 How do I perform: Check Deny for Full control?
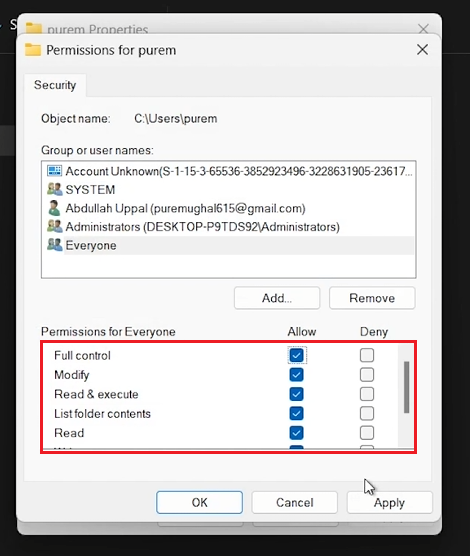pyautogui.click(x=367, y=355)
